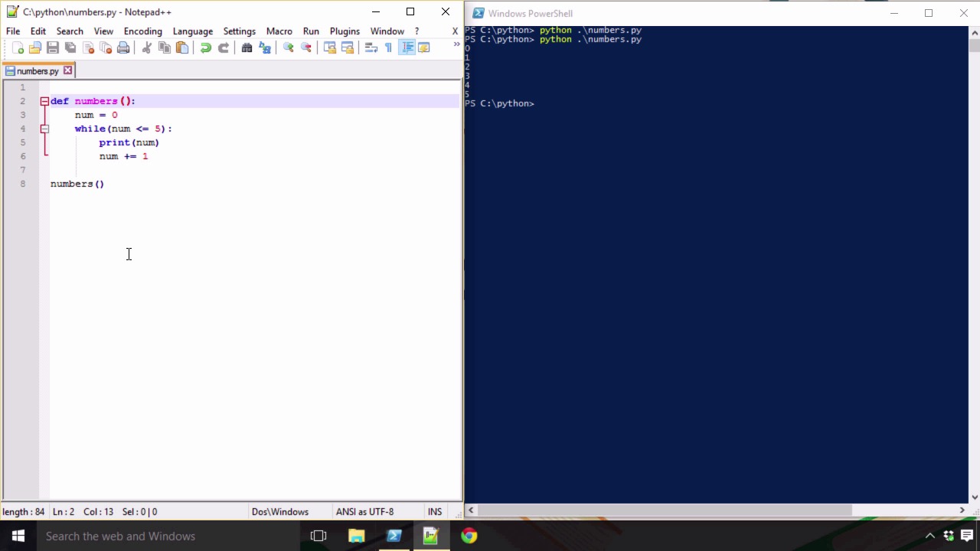
Task: Toggle synchronized horizontal scrolling icon
Action: pyautogui.click(x=348, y=47)
